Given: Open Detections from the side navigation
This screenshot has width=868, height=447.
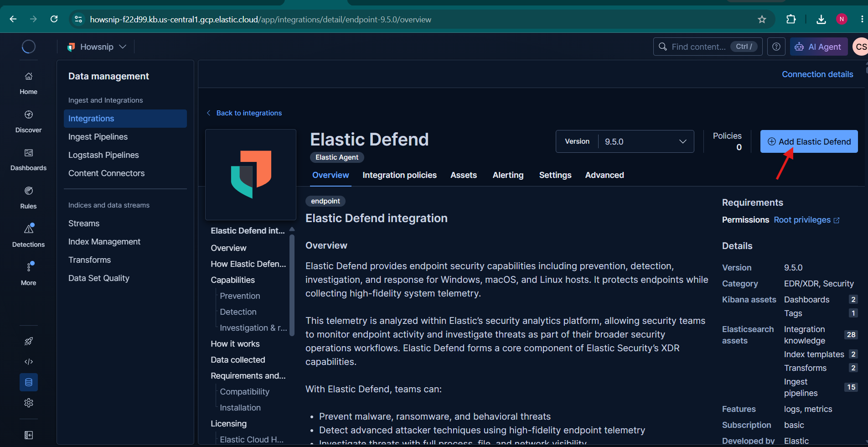Looking at the screenshot, I should [x=28, y=236].
